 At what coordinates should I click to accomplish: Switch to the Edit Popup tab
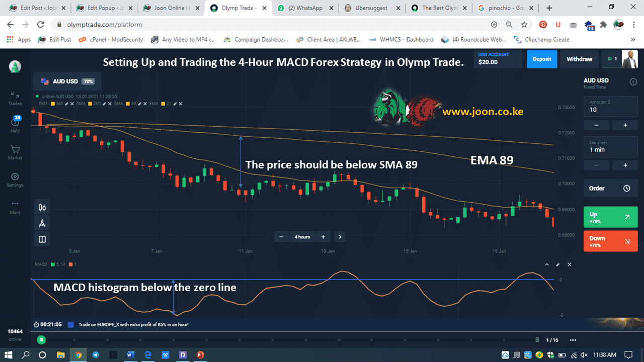point(104,8)
